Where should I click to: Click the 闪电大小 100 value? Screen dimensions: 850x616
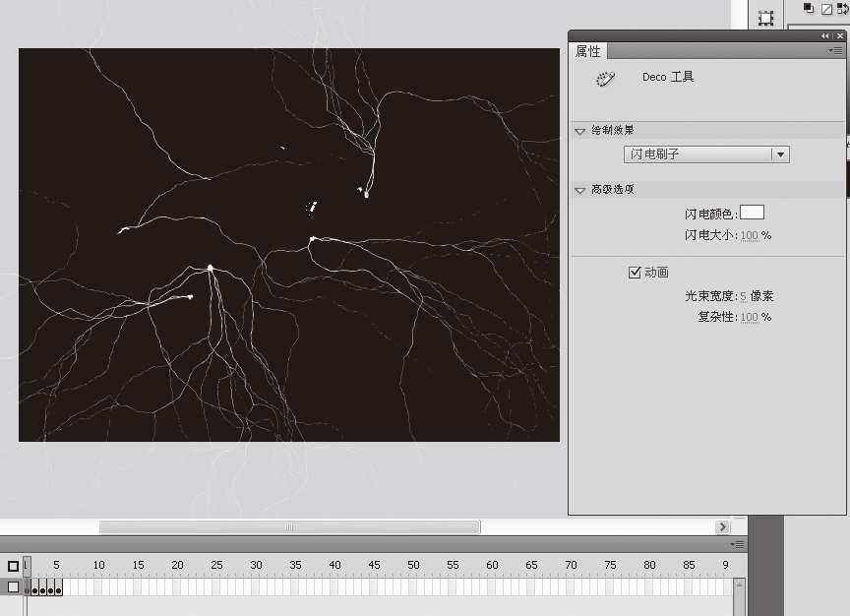(x=750, y=235)
